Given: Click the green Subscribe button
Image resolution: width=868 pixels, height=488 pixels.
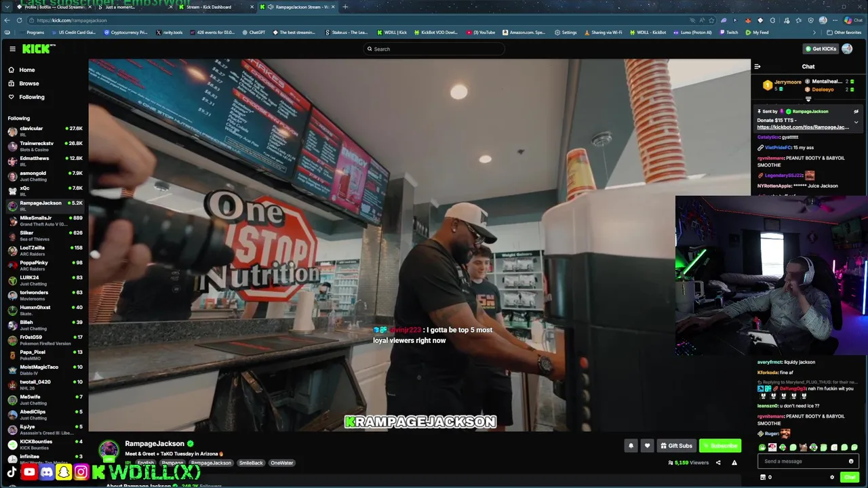Looking at the screenshot, I should [x=720, y=446].
